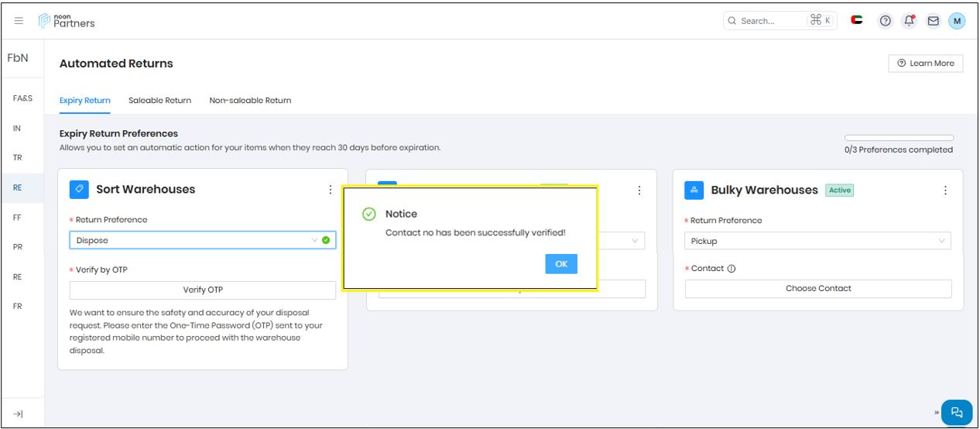Viewport: 980px width, 429px height.
Task: Open the mail inbox icon
Action: (x=933, y=21)
